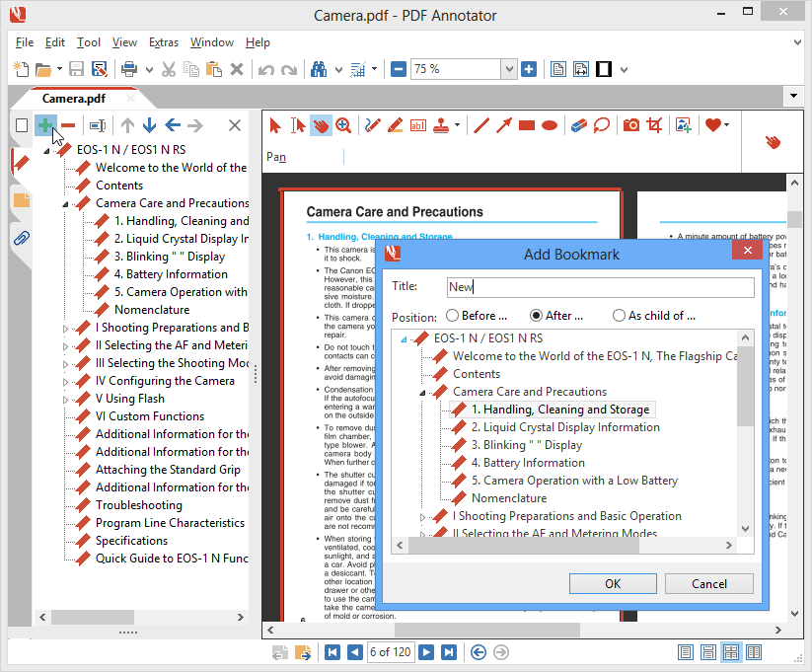Click the bookmark Title text field
The height and width of the screenshot is (672, 812).
[600, 287]
